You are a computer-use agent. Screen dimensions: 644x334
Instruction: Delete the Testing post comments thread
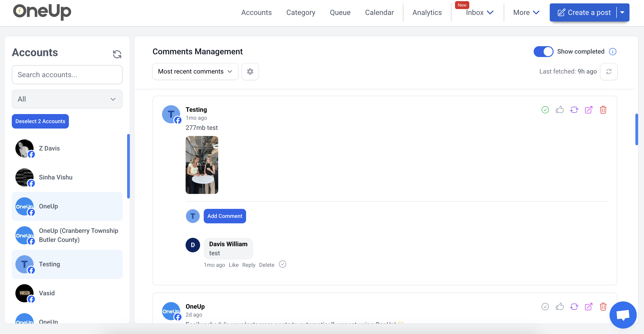click(603, 110)
